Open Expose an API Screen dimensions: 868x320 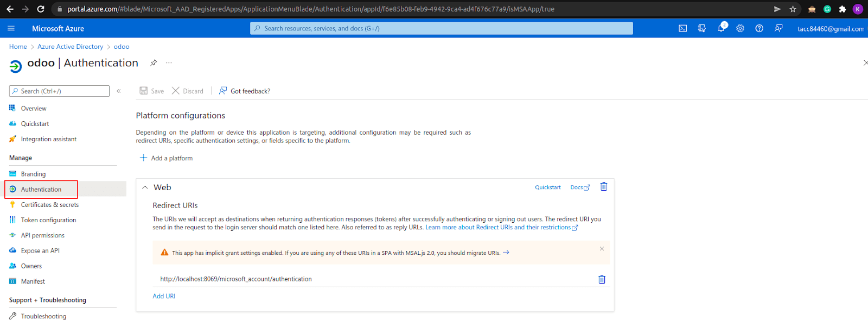(x=40, y=250)
